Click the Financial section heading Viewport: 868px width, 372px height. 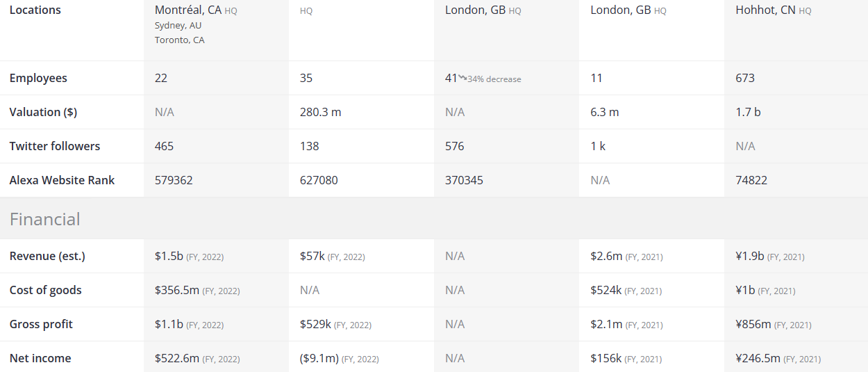tap(45, 219)
